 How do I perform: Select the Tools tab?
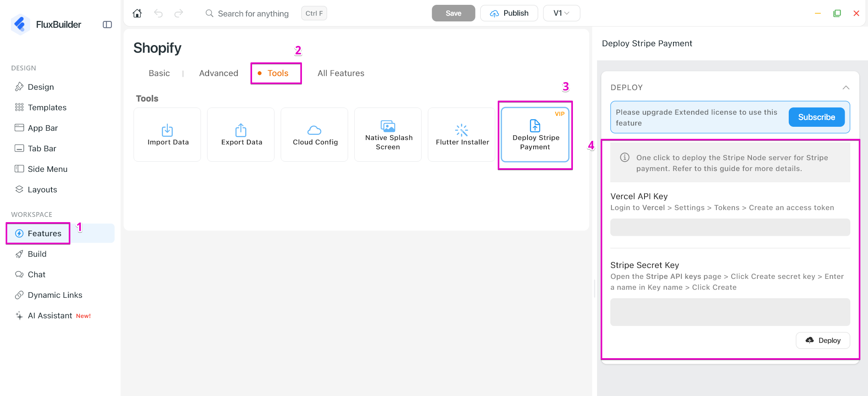(278, 73)
